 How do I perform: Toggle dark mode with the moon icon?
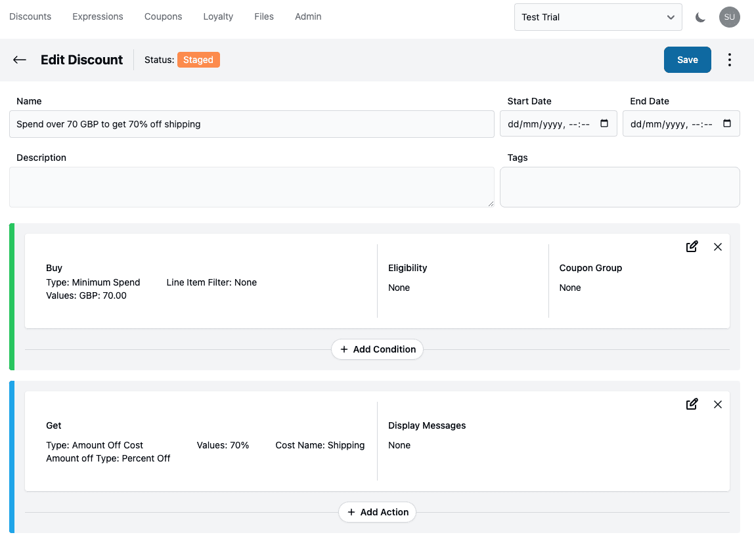[x=700, y=17]
